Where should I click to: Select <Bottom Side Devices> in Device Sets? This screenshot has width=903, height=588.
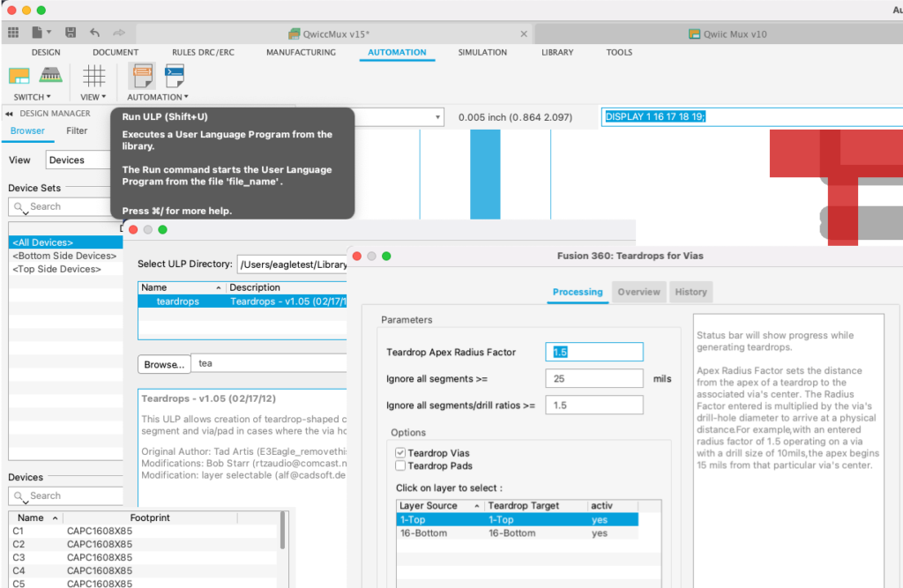[65, 256]
